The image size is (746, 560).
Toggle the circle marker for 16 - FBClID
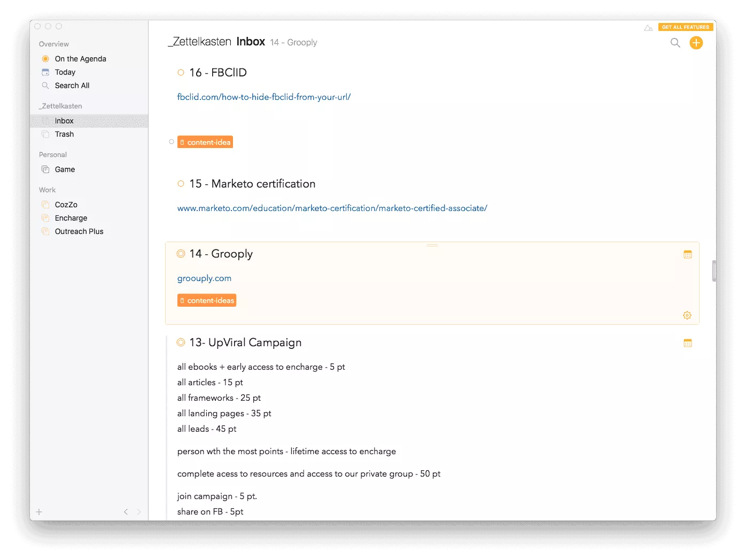coord(181,73)
